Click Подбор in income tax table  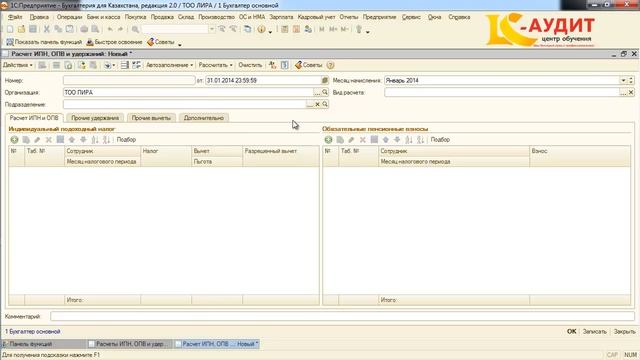tap(126, 140)
